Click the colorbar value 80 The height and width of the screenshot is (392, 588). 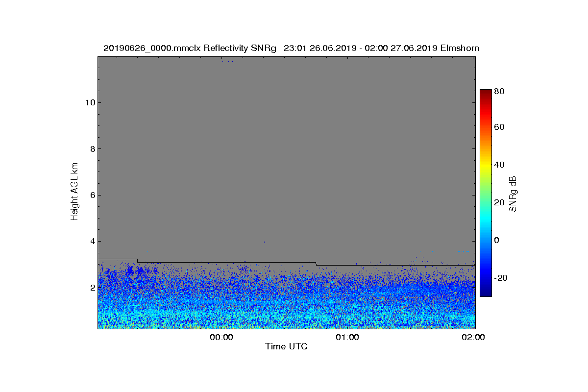click(499, 91)
